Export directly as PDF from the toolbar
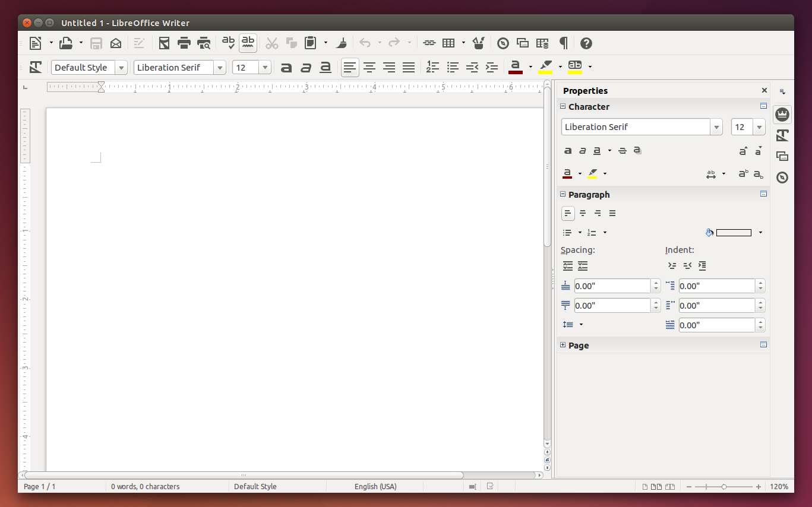812x507 pixels. tap(165, 43)
